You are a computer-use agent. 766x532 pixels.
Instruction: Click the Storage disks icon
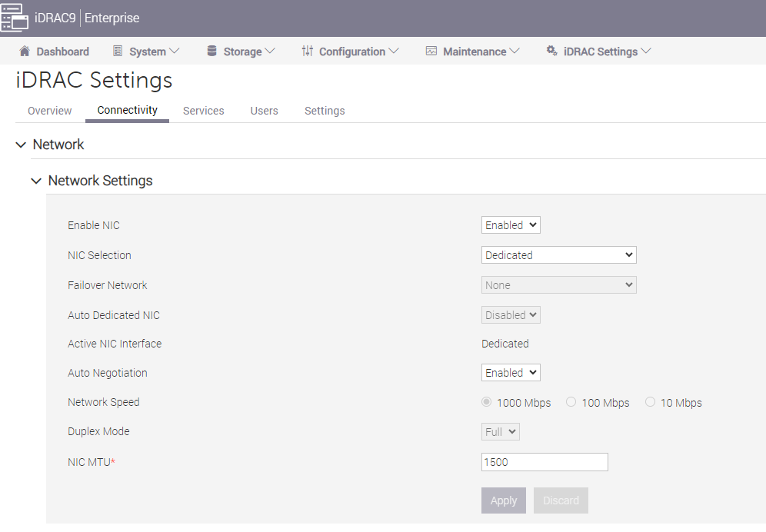(x=213, y=51)
